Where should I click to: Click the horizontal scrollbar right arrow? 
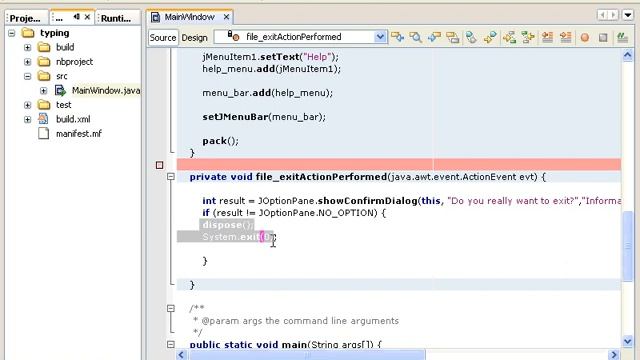click(x=614, y=355)
